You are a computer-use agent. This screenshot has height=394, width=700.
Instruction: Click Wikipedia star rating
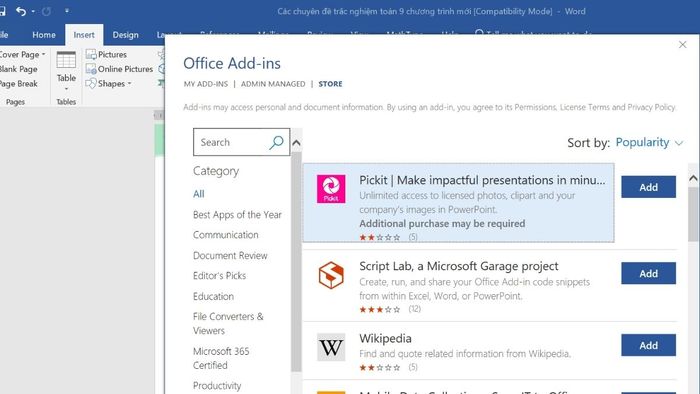(x=379, y=368)
